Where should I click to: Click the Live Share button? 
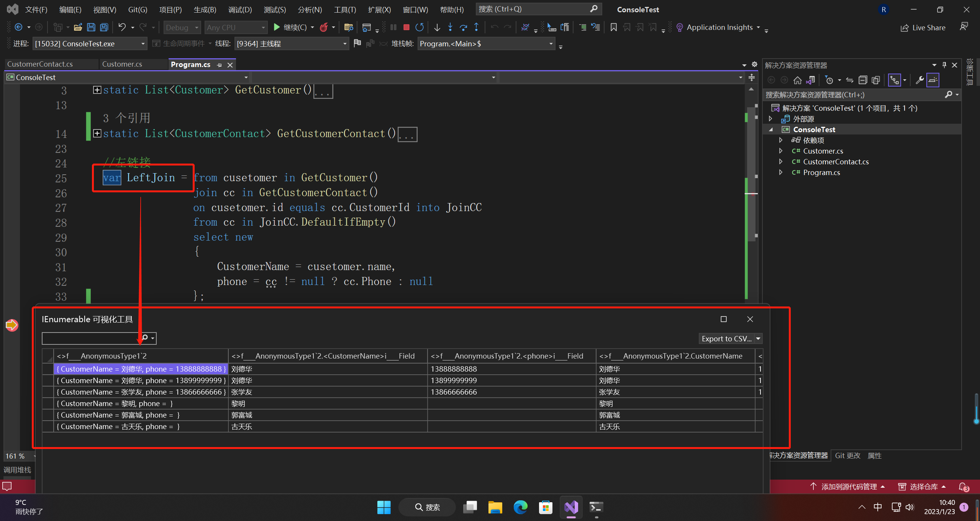coord(923,28)
